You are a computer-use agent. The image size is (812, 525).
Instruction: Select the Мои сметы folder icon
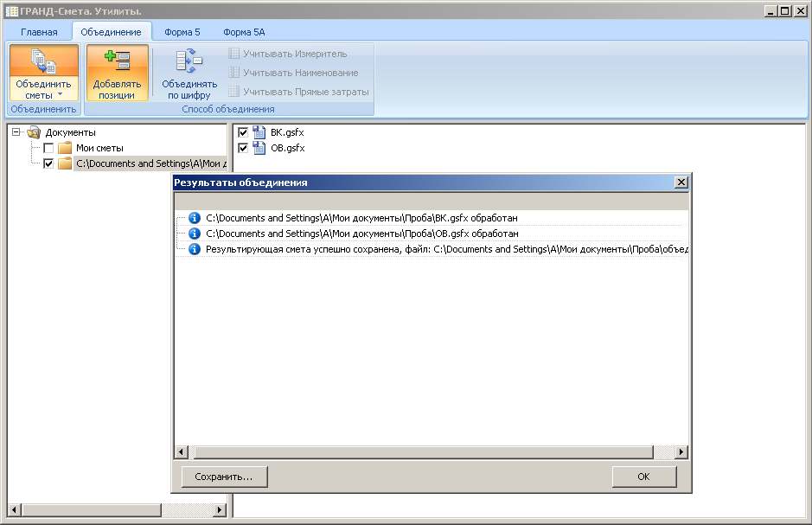click(65, 148)
